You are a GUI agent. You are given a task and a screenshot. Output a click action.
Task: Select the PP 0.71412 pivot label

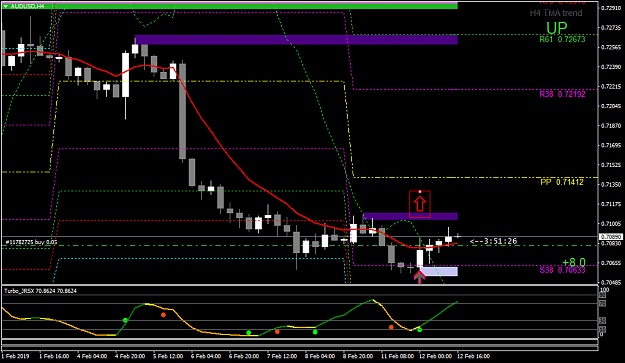(x=562, y=182)
